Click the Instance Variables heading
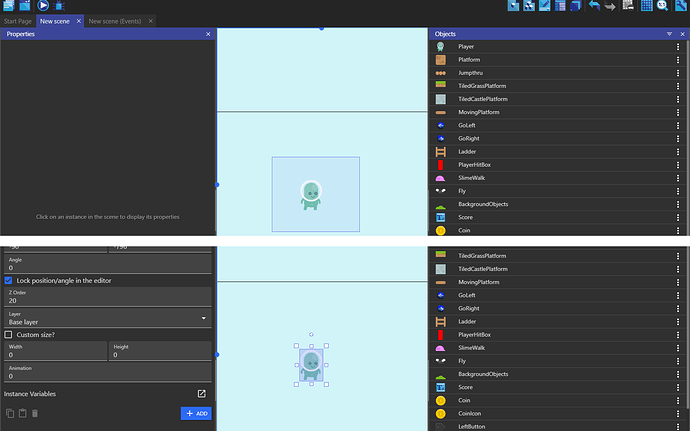Image resolution: width=690 pixels, height=431 pixels. (30, 394)
